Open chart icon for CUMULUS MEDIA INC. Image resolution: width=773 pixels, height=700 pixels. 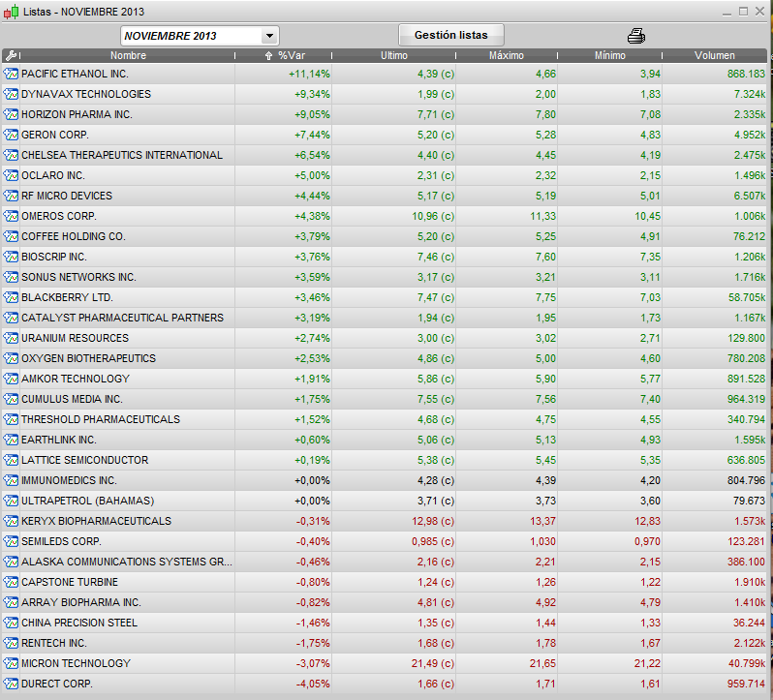(11, 399)
